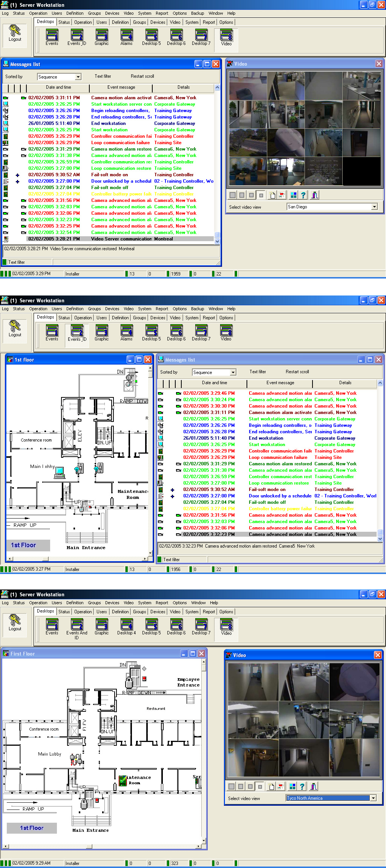Click the red camera icon above San Diego selector

coord(282,195)
